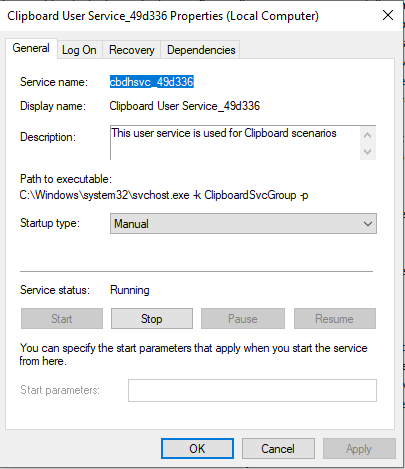Image resolution: width=405 pixels, height=469 pixels.
Task: Confirm with the OK button
Action: pyautogui.click(x=197, y=448)
